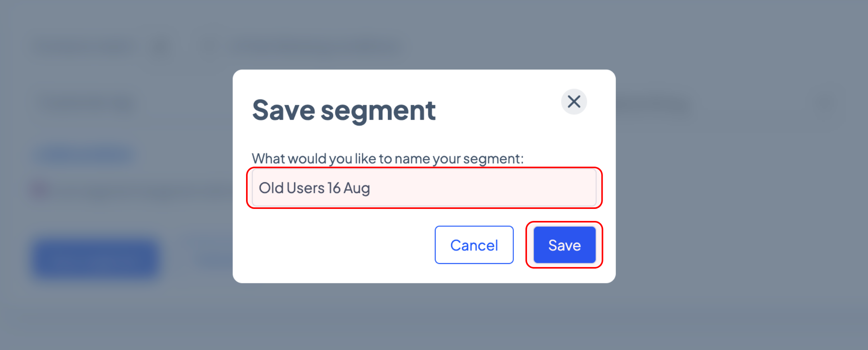Place cursor in the Old Users 16 Aug text
Screen dimensions: 868x350
click(314, 188)
